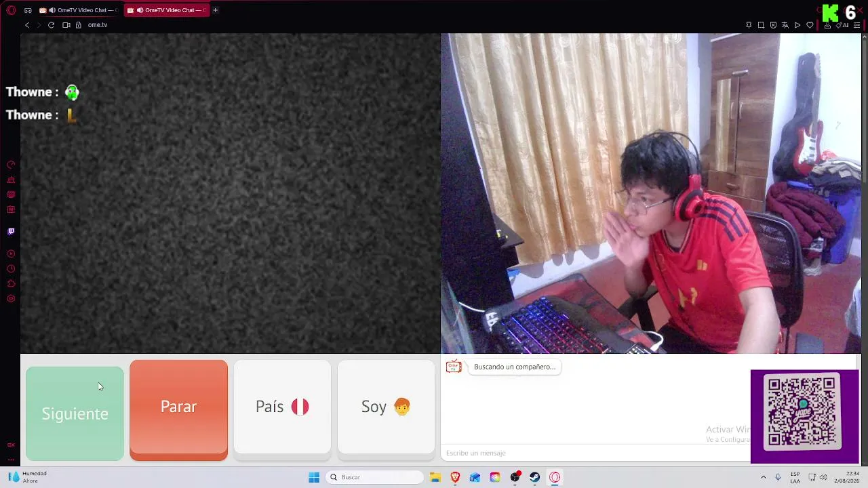Open Twitch in the Opera sidebar

pyautogui.click(x=11, y=232)
